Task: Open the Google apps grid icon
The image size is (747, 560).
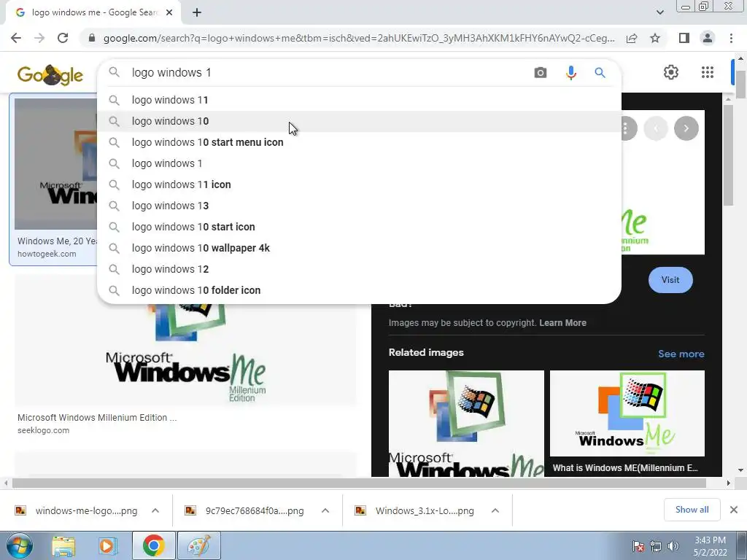Action: 708,72
